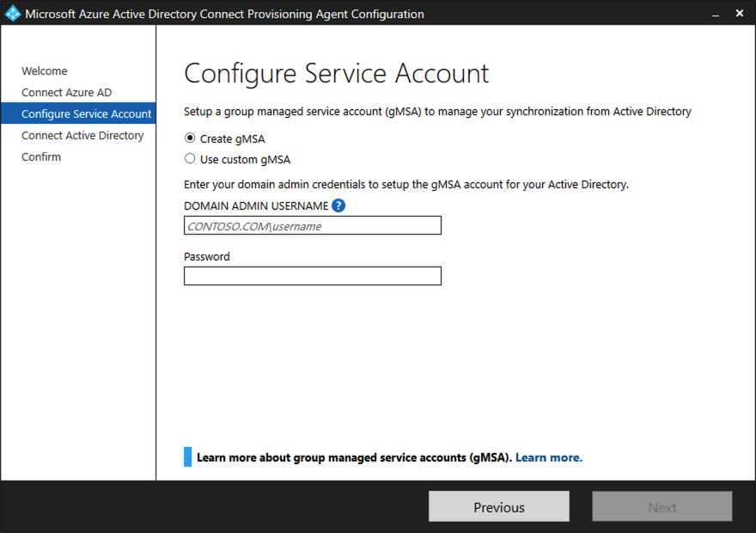Image resolution: width=756 pixels, height=533 pixels.
Task: Click the DOMAIN ADMIN USERNAME label
Action: click(x=256, y=206)
